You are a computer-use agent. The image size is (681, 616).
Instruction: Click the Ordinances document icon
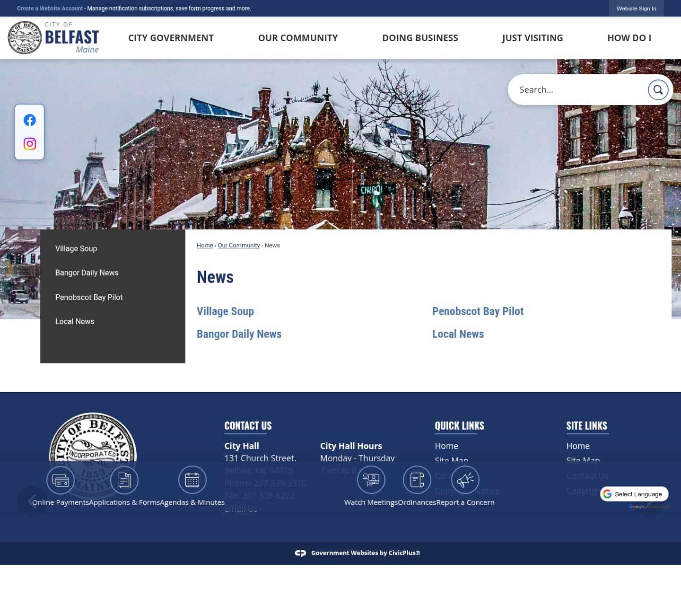[x=417, y=480]
